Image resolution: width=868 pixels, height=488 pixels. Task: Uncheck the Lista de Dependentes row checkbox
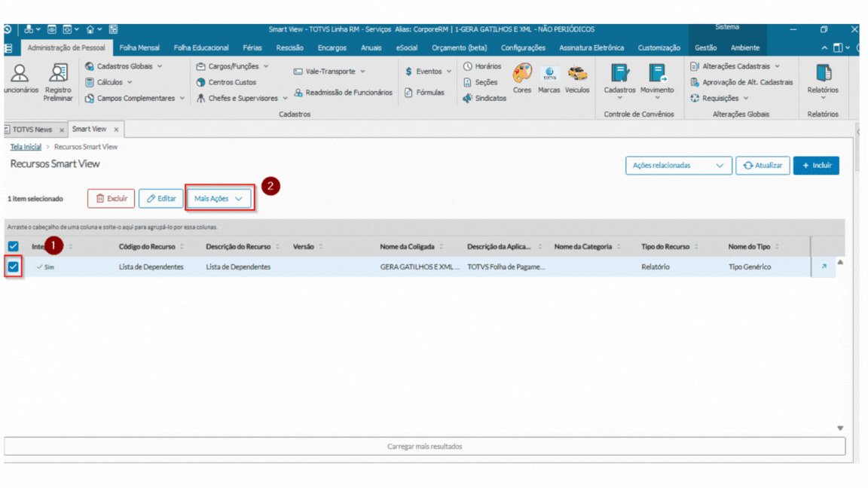coord(14,267)
